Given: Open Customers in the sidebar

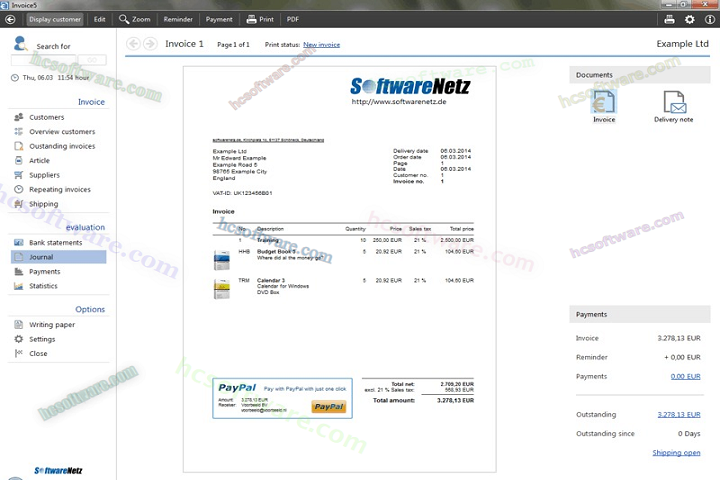Looking at the screenshot, I should click(x=47, y=117).
